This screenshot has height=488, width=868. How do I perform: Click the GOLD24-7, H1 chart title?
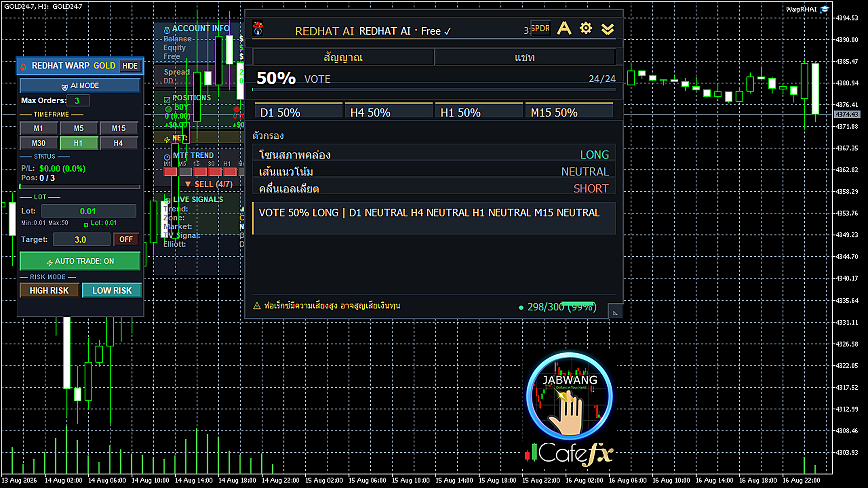pos(43,6)
